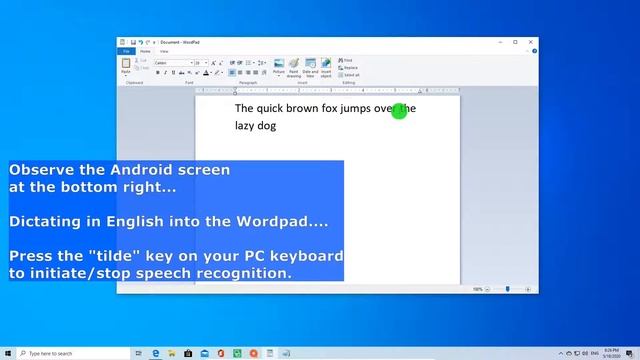Open the notification center icon
Image resolution: width=640 pixels, height=360 pixels.
coord(629,353)
